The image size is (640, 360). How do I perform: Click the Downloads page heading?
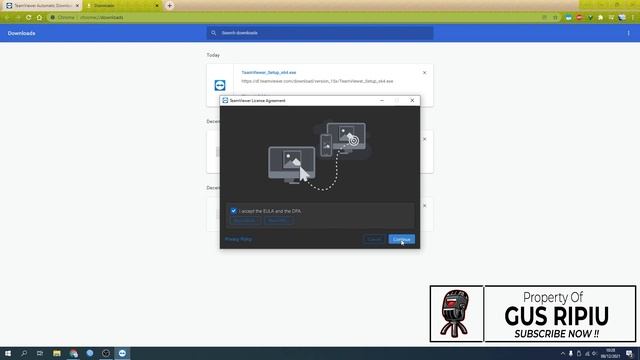tap(21, 33)
